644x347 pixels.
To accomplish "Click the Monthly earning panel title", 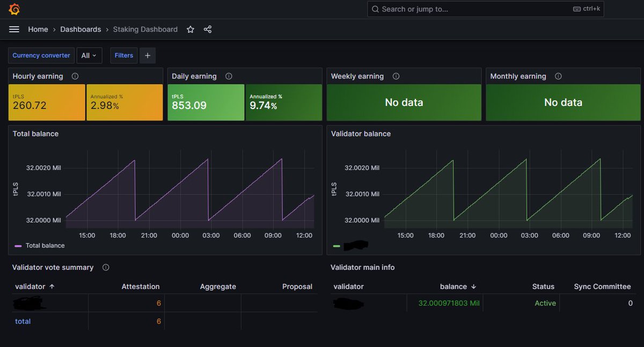I will (518, 76).
